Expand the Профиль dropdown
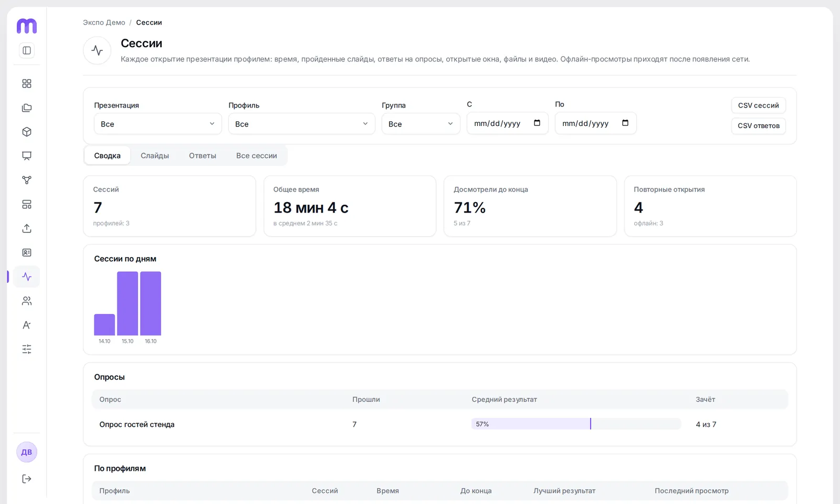Viewport: 840px width, 504px height. (302, 124)
